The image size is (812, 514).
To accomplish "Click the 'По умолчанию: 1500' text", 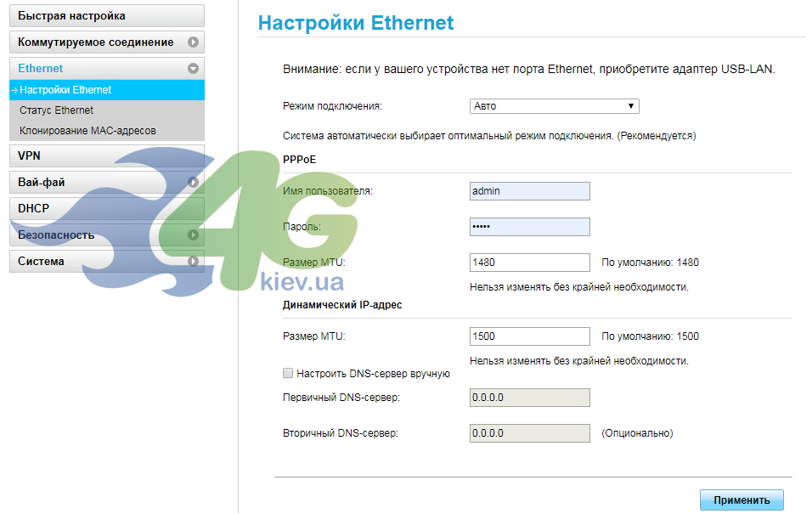I will (x=650, y=336).
